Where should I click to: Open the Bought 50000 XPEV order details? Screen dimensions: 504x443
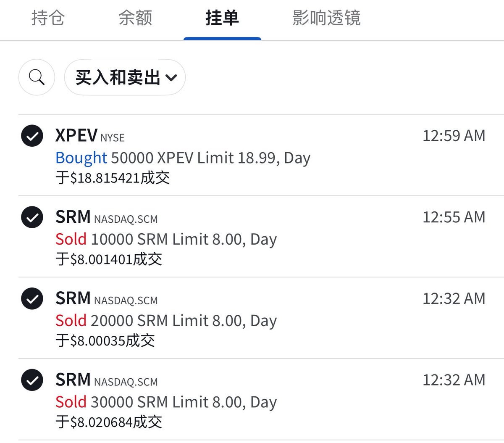(x=183, y=158)
